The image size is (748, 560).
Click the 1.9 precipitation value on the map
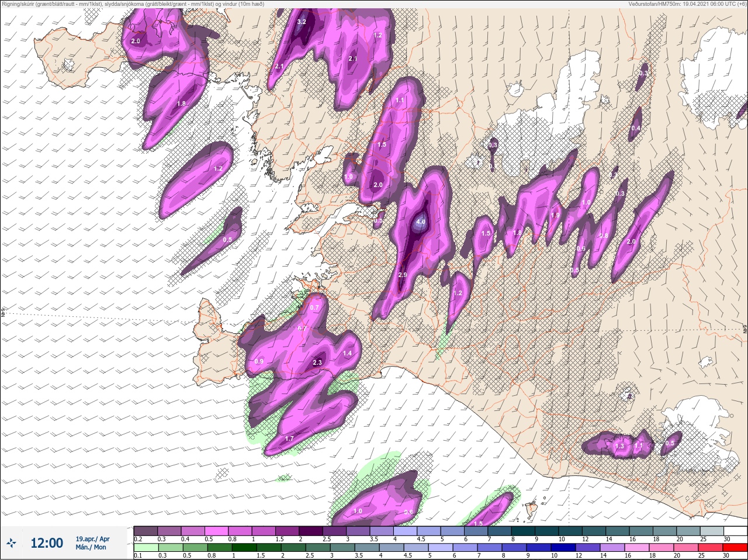555,215
